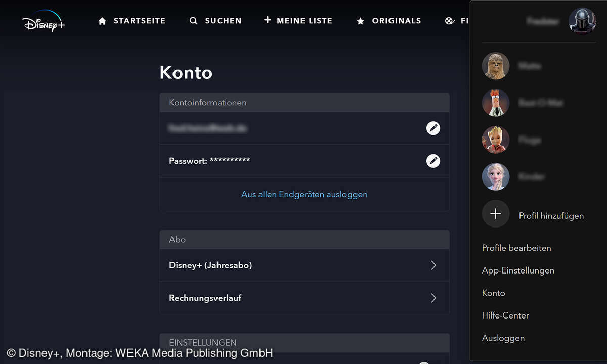Switch to the Chewbacca avatar profile
The height and width of the screenshot is (364, 607).
[496, 66]
